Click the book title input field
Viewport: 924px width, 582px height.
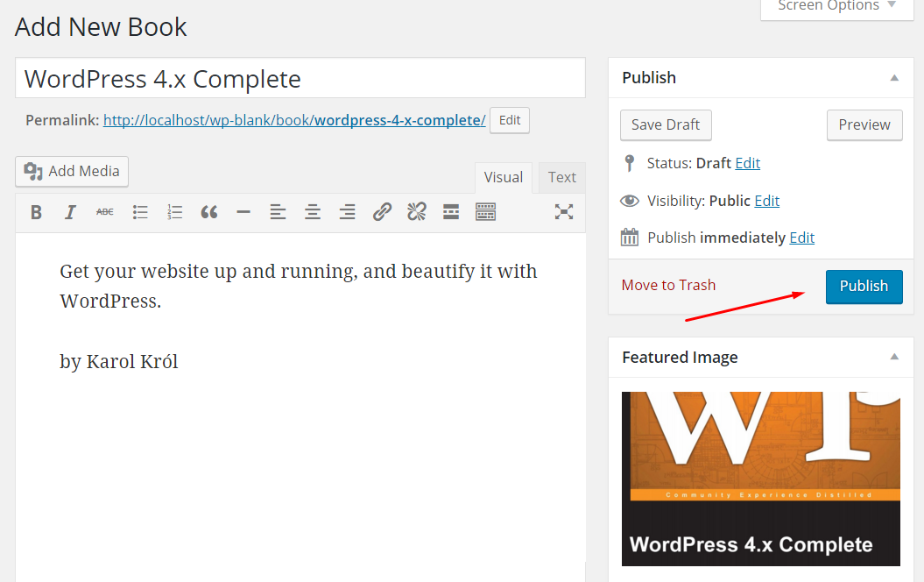300,78
